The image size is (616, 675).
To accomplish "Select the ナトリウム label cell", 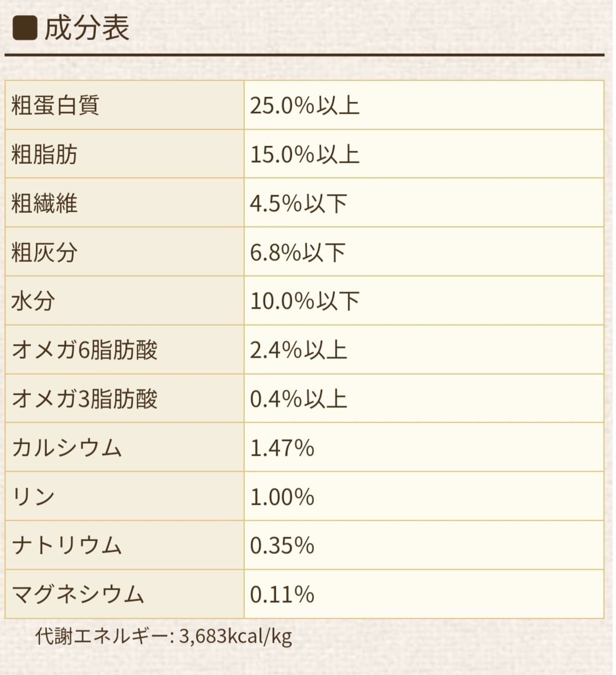I will (x=67, y=546).
